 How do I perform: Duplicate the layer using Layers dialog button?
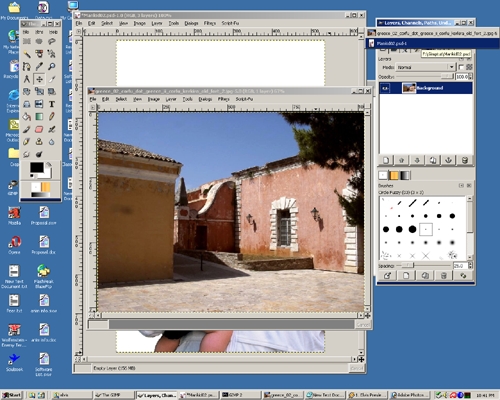(433, 160)
